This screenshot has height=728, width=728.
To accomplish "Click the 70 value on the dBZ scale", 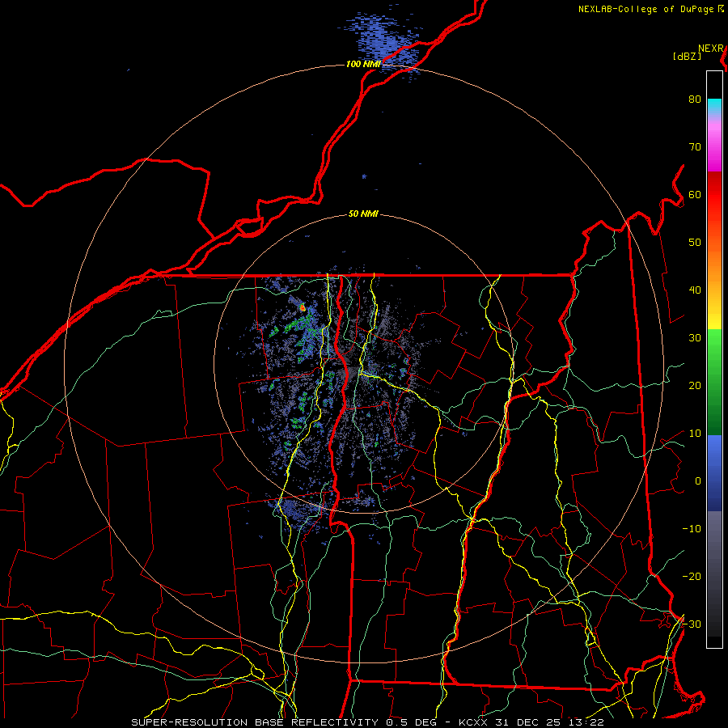I will coord(695,146).
